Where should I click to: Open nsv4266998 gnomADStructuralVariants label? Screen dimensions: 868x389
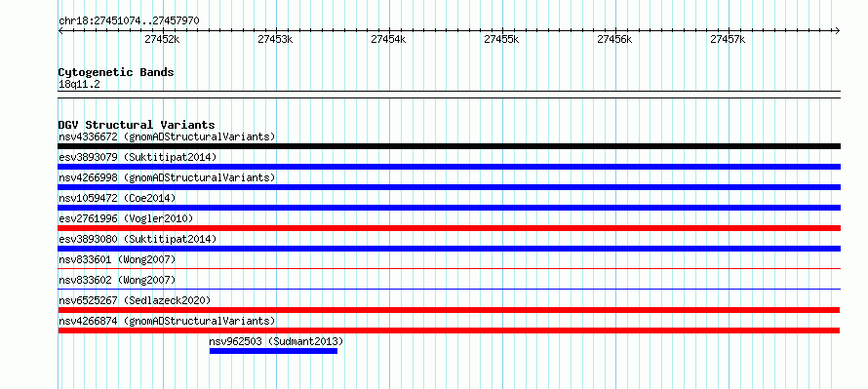pyautogui.click(x=167, y=177)
